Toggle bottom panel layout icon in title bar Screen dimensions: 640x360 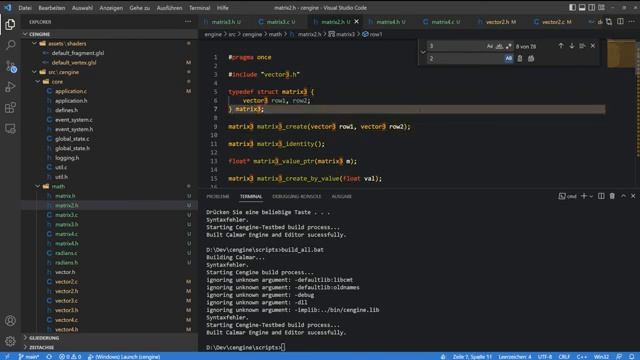582,7
